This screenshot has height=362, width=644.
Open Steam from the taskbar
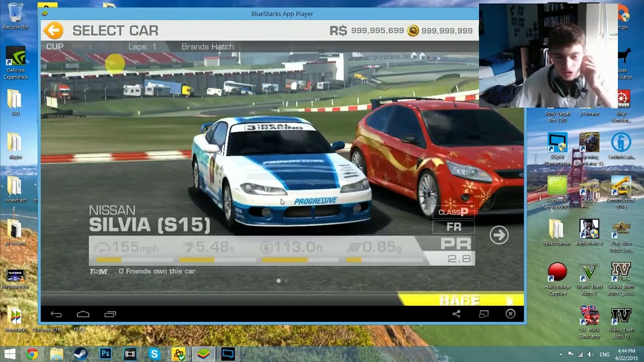pos(80,354)
